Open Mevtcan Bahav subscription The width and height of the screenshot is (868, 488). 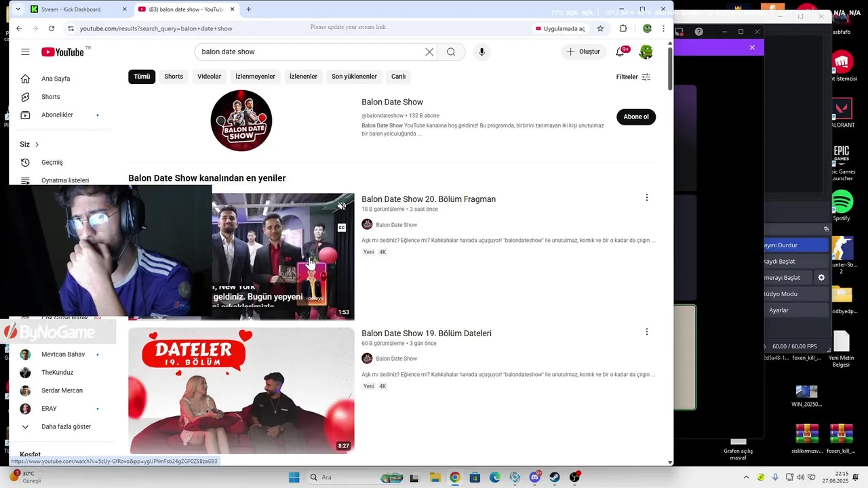click(63, 354)
